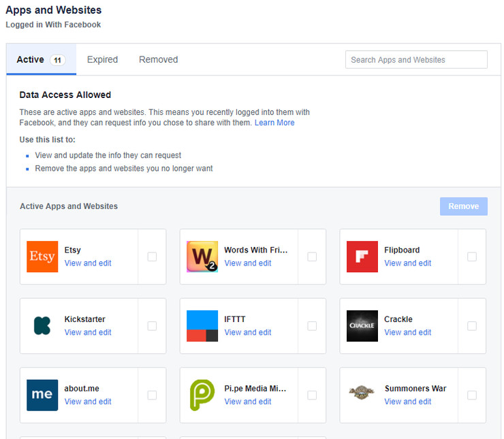Screen dimensions: 504x439
Task: Open the Removed tab
Action: (x=158, y=60)
